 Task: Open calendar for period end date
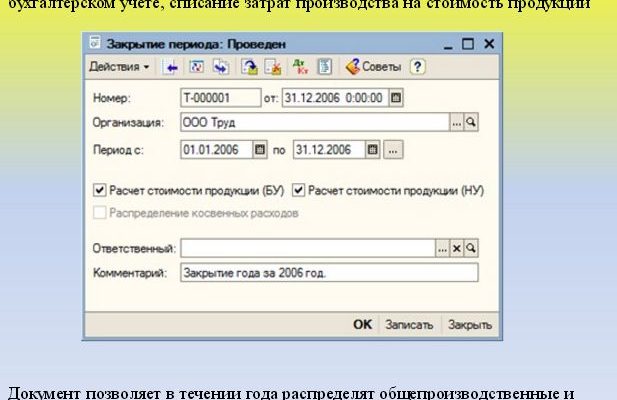pyautogui.click(x=373, y=150)
